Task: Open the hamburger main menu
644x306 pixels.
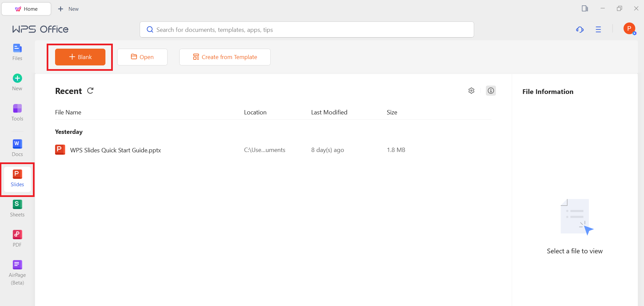Action: 598,30
